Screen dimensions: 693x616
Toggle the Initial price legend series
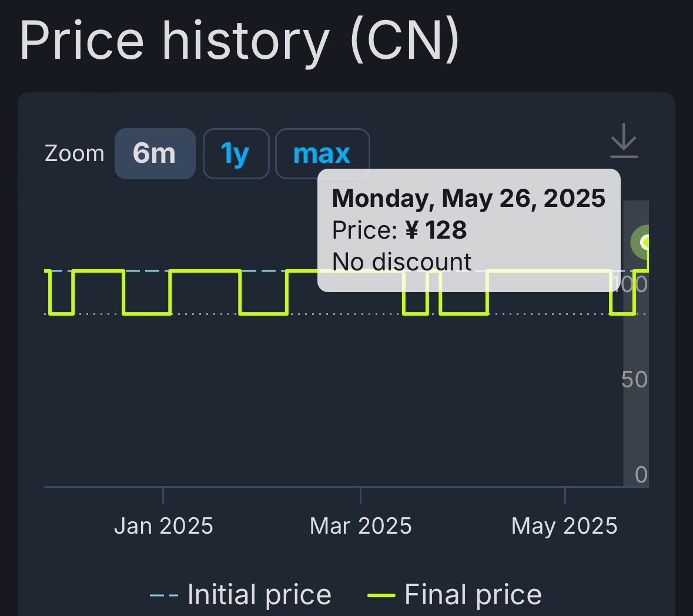(x=241, y=594)
